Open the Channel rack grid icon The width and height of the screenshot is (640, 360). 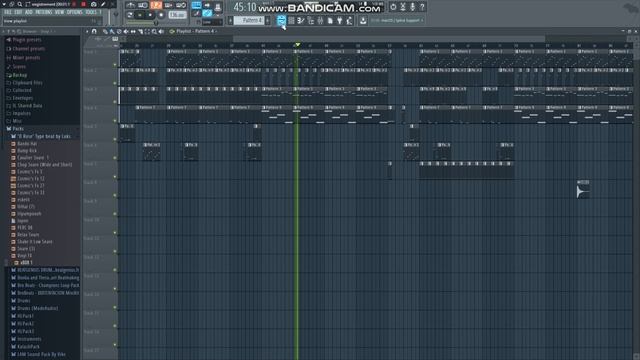pos(291,20)
